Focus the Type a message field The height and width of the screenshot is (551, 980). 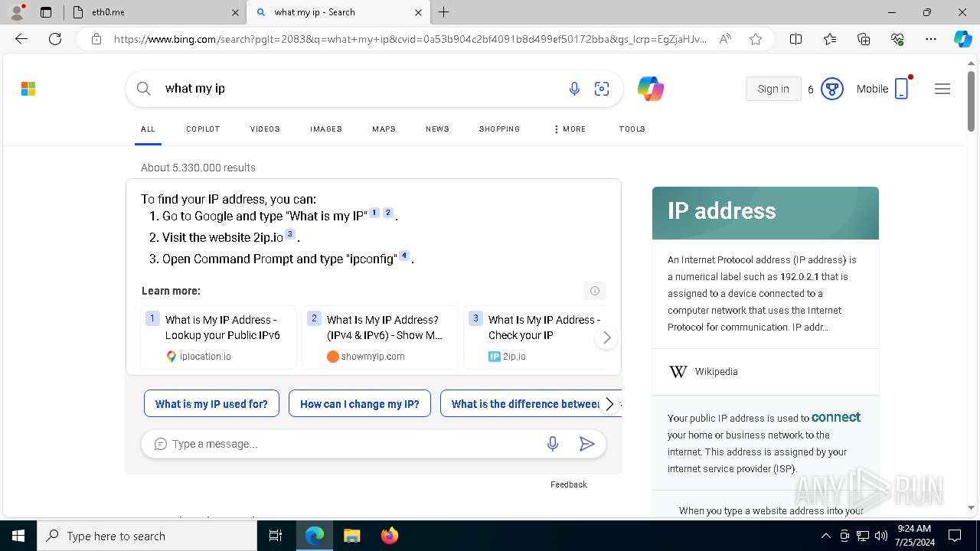point(352,444)
